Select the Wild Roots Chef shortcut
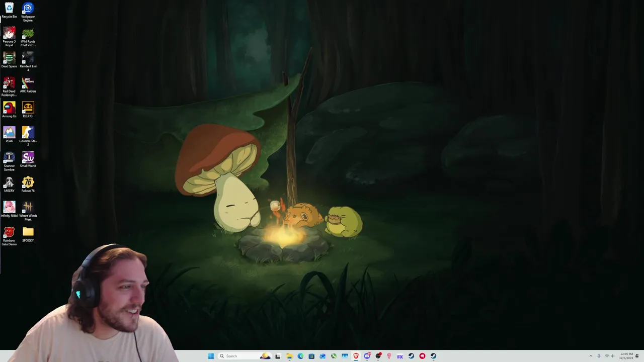 pos(28,37)
